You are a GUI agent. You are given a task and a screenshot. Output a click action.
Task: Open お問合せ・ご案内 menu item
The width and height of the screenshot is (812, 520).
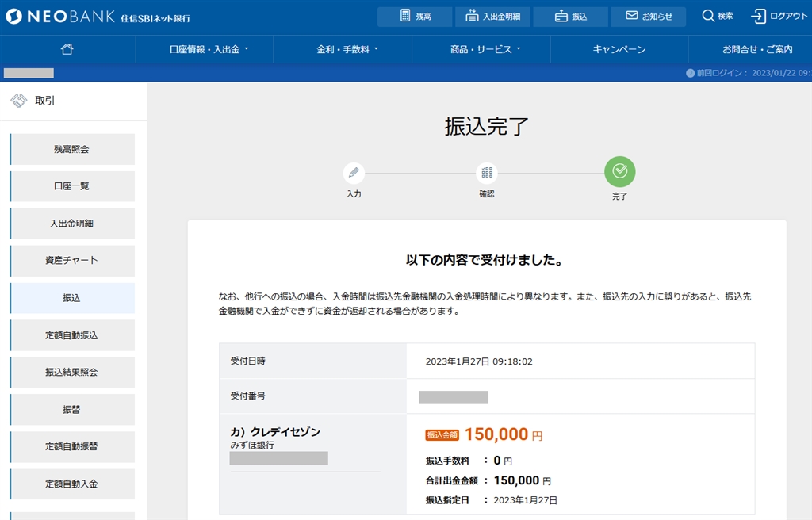757,49
